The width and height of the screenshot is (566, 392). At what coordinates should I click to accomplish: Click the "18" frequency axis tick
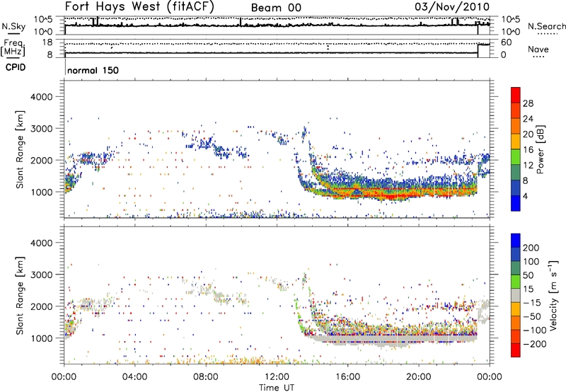(47, 42)
